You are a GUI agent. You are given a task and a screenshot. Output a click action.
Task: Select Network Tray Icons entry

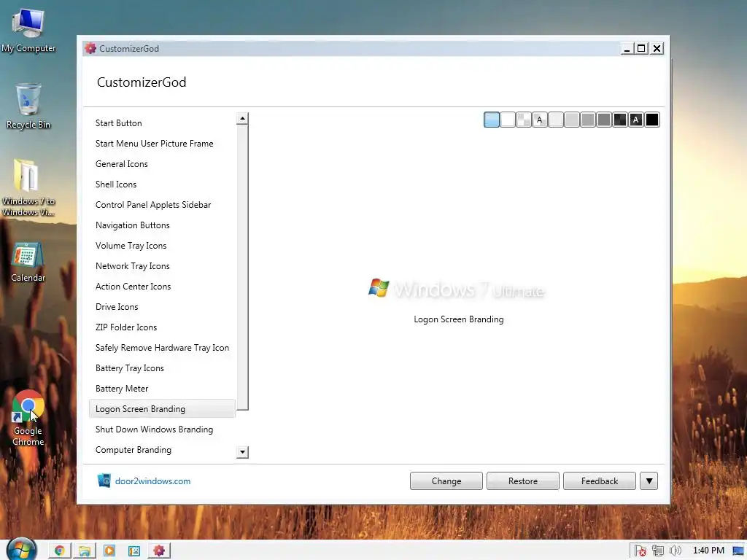pyautogui.click(x=163, y=266)
